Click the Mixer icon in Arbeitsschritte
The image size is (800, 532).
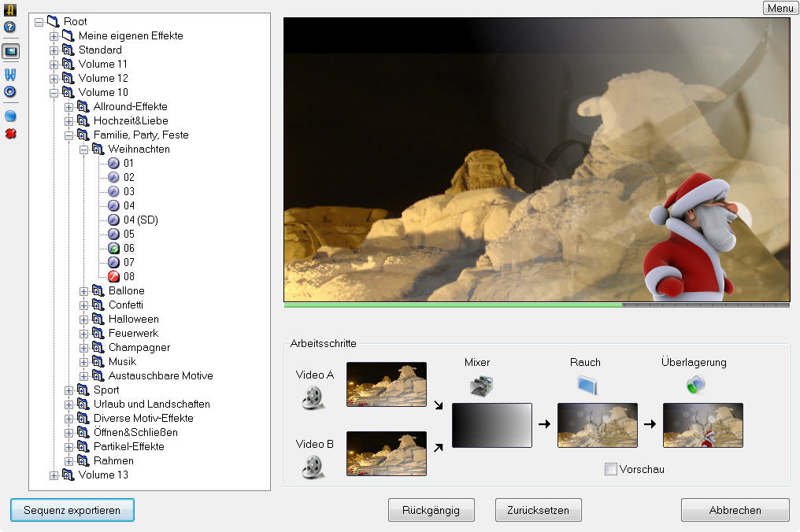tap(480, 385)
